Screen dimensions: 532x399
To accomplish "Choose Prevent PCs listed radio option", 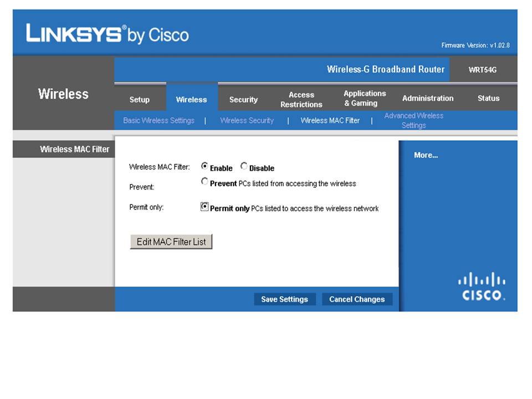I will click(x=204, y=182).
